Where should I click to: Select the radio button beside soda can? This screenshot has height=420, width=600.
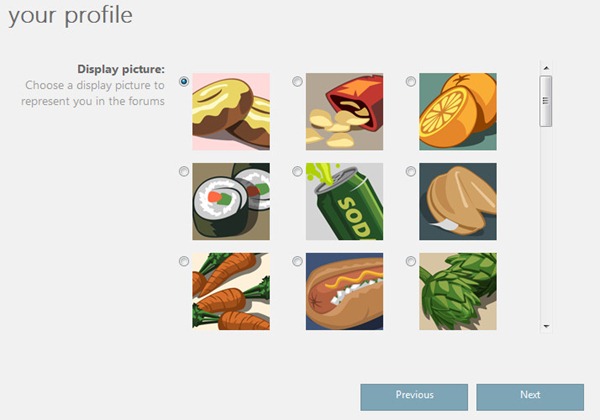(298, 172)
